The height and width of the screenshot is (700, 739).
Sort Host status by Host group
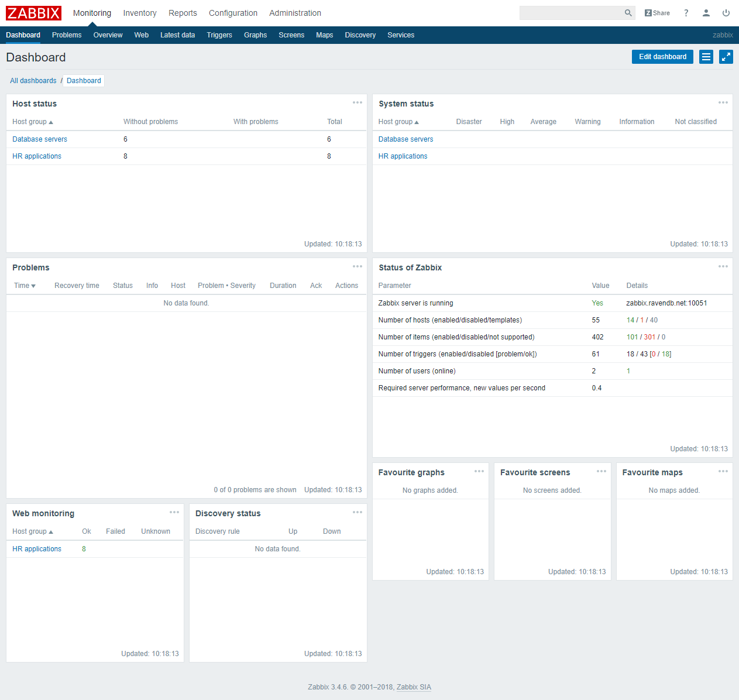coord(33,122)
